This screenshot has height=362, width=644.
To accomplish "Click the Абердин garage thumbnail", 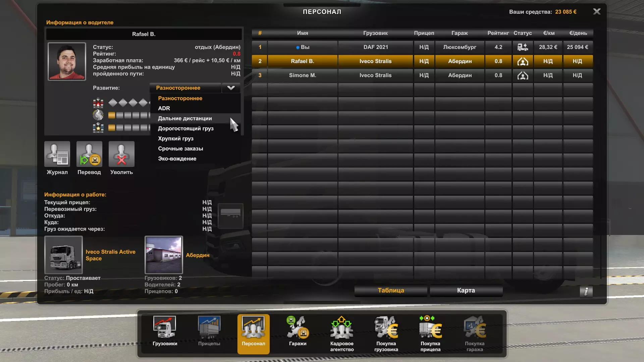I will point(164,255).
